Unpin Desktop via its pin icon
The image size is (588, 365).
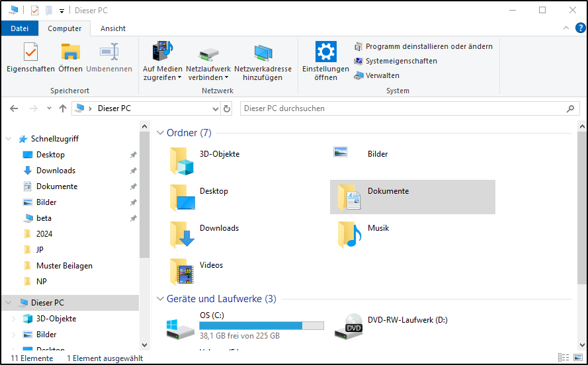[133, 155]
